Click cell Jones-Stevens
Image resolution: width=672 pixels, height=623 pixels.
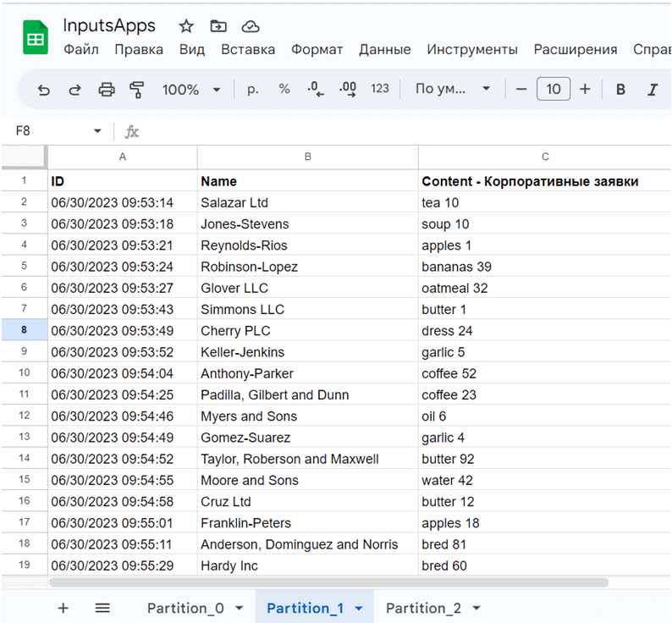tap(308, 223)
